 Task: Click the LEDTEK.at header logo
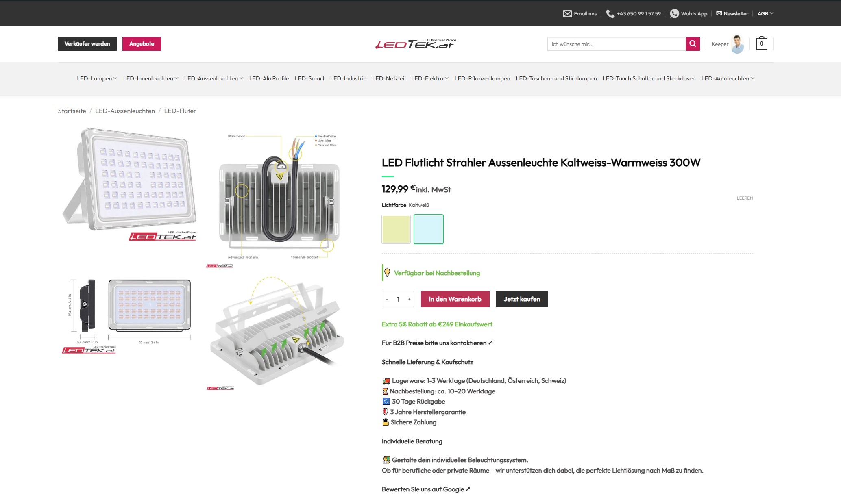coord(415,44)
